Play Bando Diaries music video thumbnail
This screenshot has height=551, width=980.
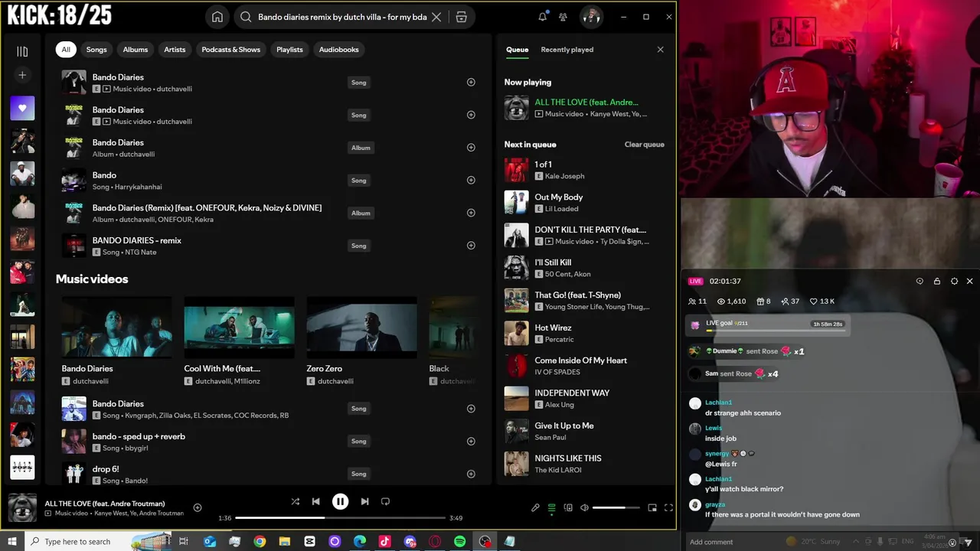(x=117, y=327)
